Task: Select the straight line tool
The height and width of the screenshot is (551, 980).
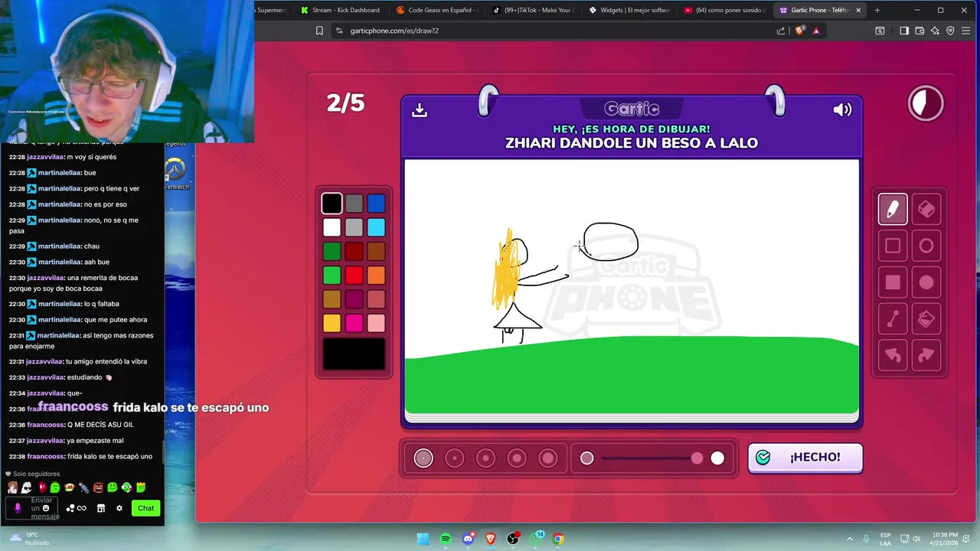Action: tap(893, 318)
